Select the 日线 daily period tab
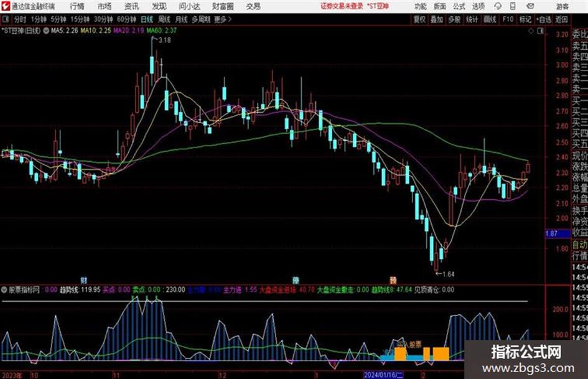Image resolution: width=588 pixels, height=379 pixels. tap(147, 19)
